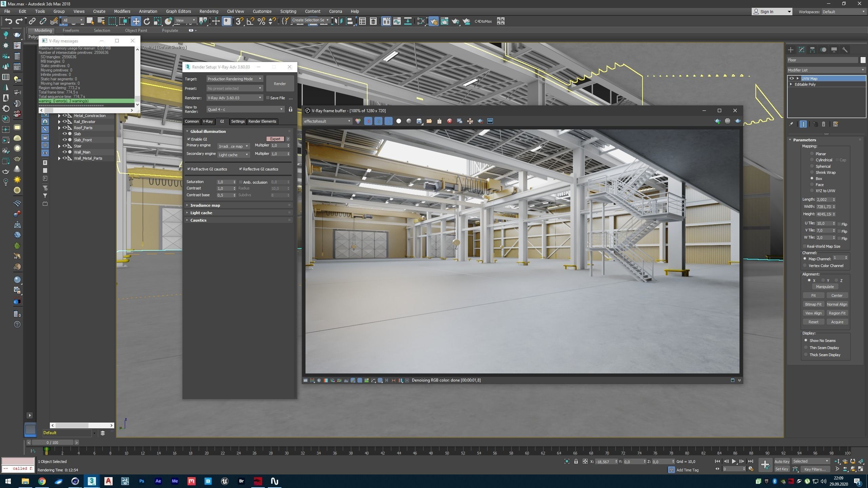Open the Rendering menu
Viewport: 868px width, 488px height.
click(209, 11)
